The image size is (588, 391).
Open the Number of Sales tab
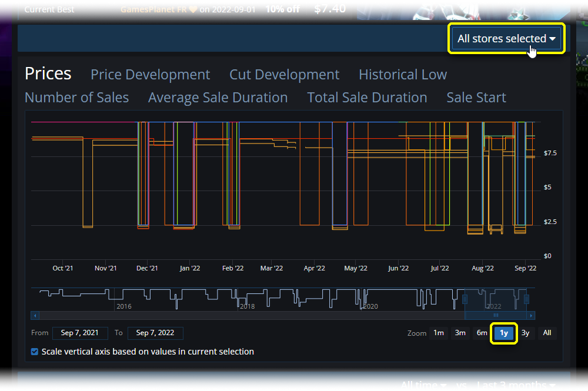76,97
